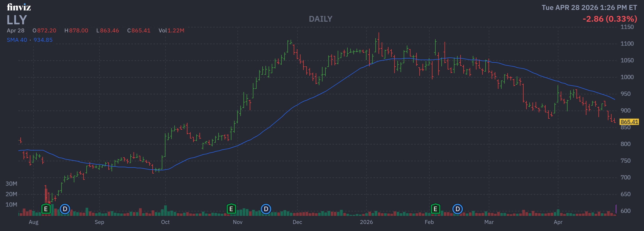
Task: Click the dividend D marker in mid-November
Action: point(266,209)
